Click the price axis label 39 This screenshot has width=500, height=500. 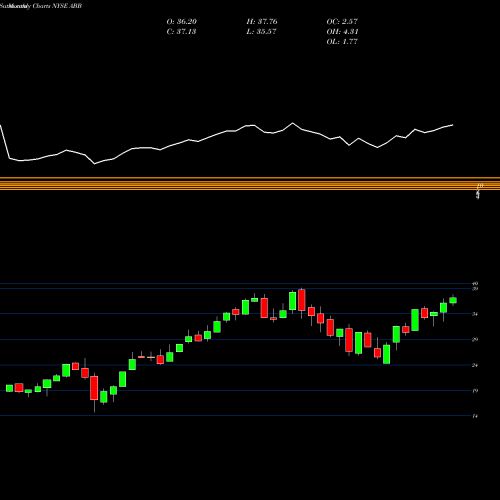point(475,288)
